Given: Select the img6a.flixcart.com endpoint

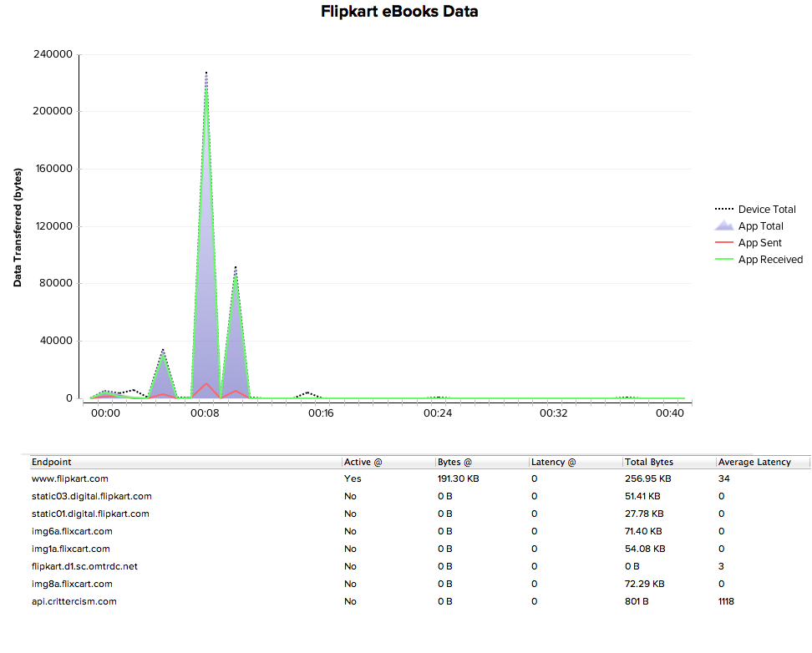Looking at the screenshot, I should (72, 531).
